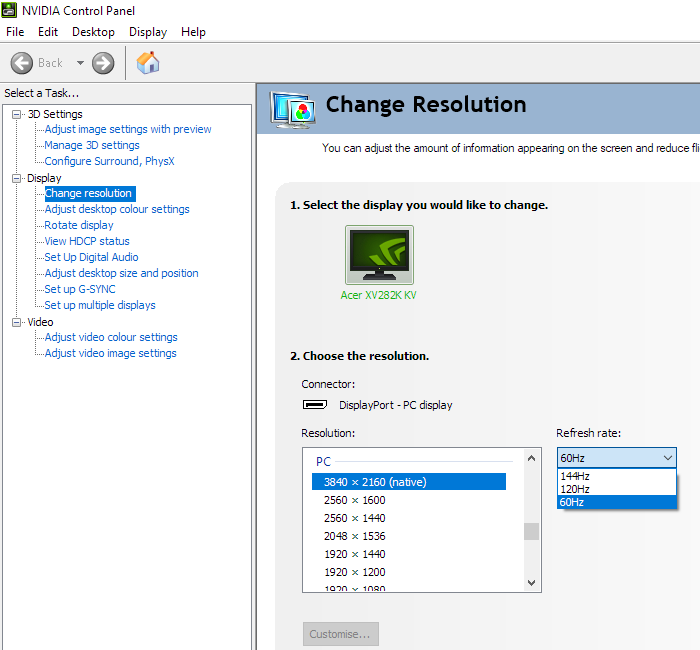Click the resolution list scroll down arrow
The width and height of the screenshot is (700, 650).
pyautogui.click(x=531, y=582)
